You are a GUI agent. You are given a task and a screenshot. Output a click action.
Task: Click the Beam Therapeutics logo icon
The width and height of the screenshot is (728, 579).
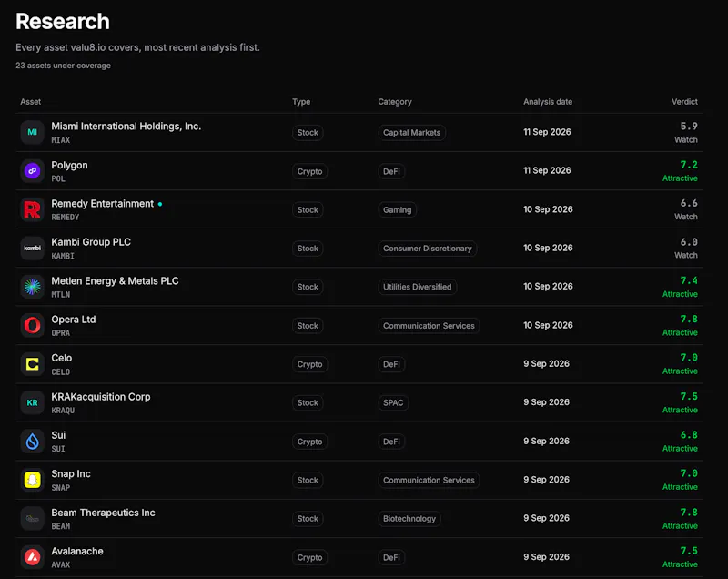click(32, 519)
